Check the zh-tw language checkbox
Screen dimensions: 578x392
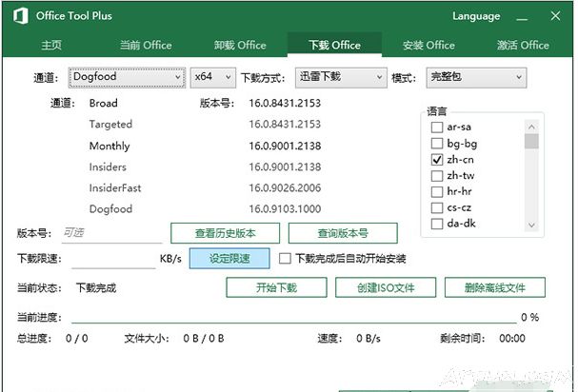[x=437, y=176]
